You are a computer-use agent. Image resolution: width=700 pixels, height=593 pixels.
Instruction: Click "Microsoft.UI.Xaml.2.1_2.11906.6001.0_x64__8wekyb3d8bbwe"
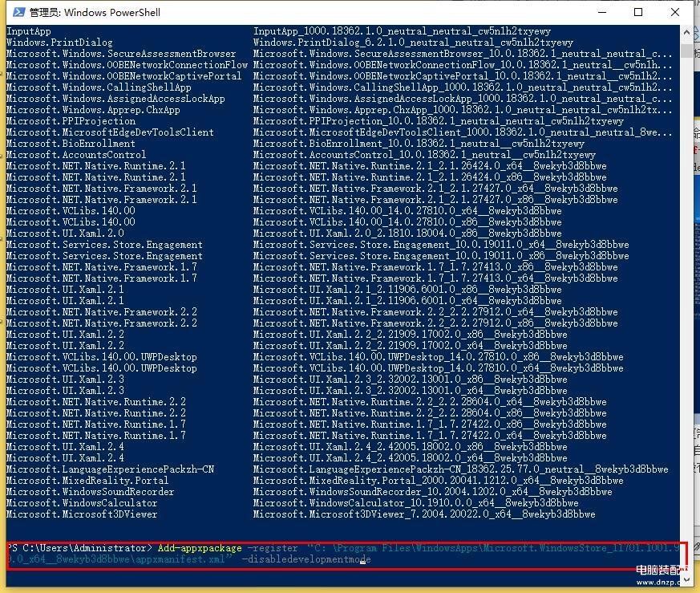(407, 300)
